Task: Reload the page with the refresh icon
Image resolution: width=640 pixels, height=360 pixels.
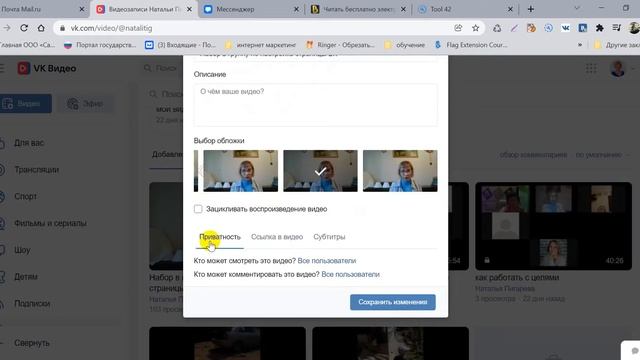Action: (x=24, y=28)
